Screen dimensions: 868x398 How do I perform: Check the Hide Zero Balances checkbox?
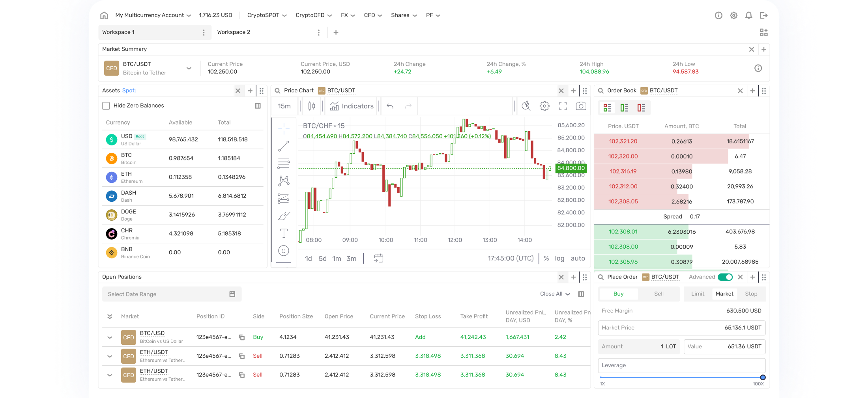coord(106,105)
